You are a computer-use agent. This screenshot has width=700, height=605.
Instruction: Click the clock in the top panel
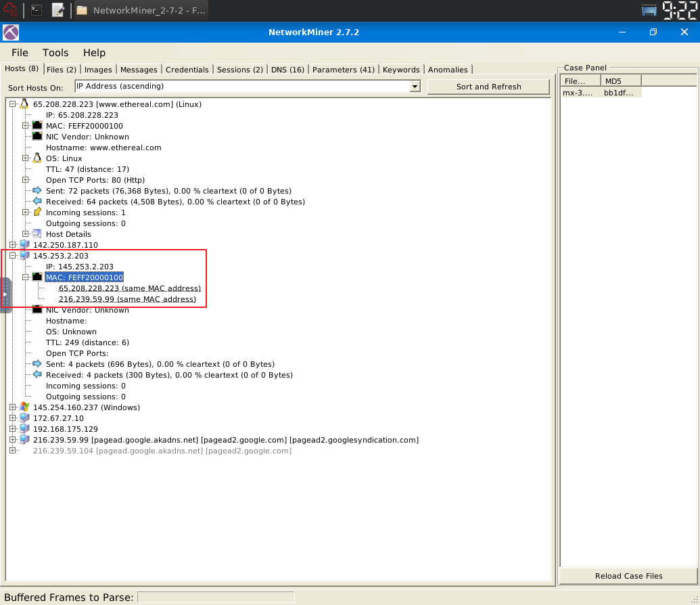(680, 10)
